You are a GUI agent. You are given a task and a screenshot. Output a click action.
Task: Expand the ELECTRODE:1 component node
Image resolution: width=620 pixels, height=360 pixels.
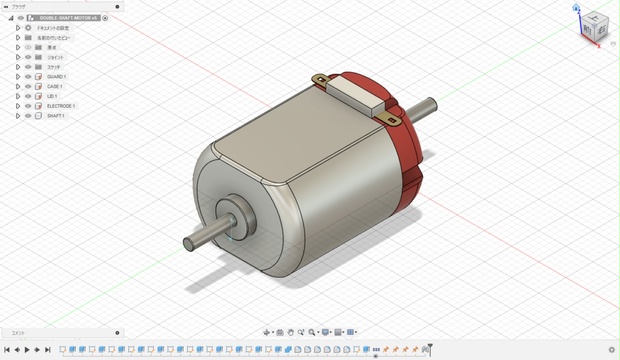point(18,106)
